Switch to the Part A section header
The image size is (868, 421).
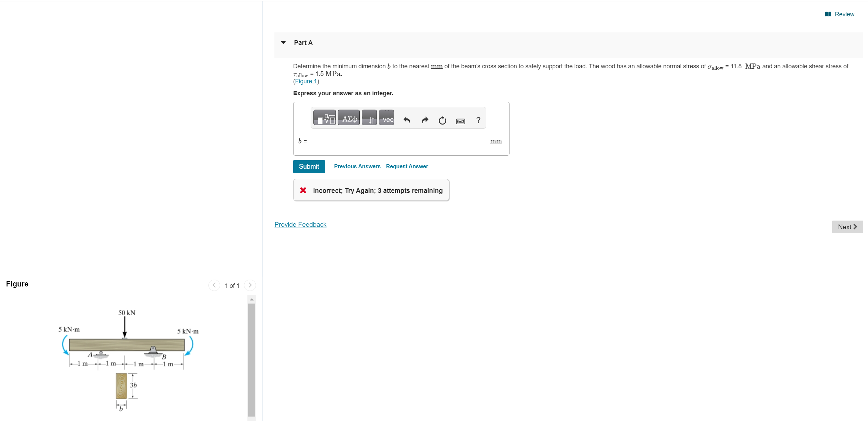point(303,42)
